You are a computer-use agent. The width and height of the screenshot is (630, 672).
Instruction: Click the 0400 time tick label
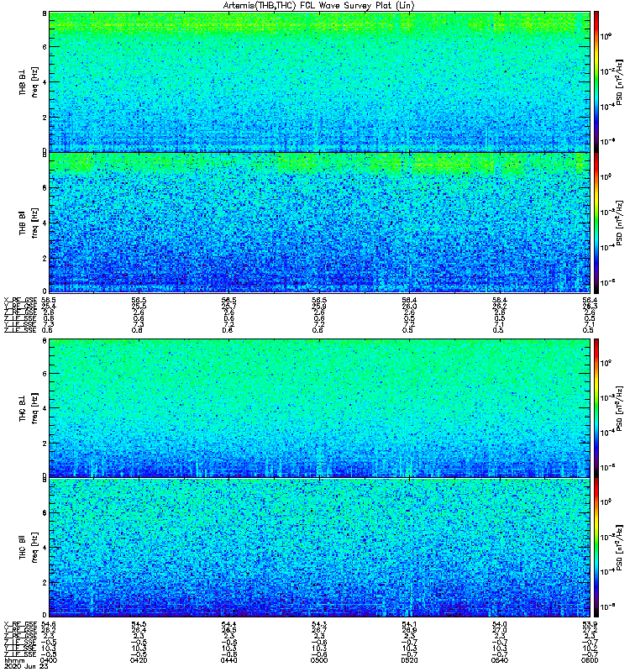(49, 660)
